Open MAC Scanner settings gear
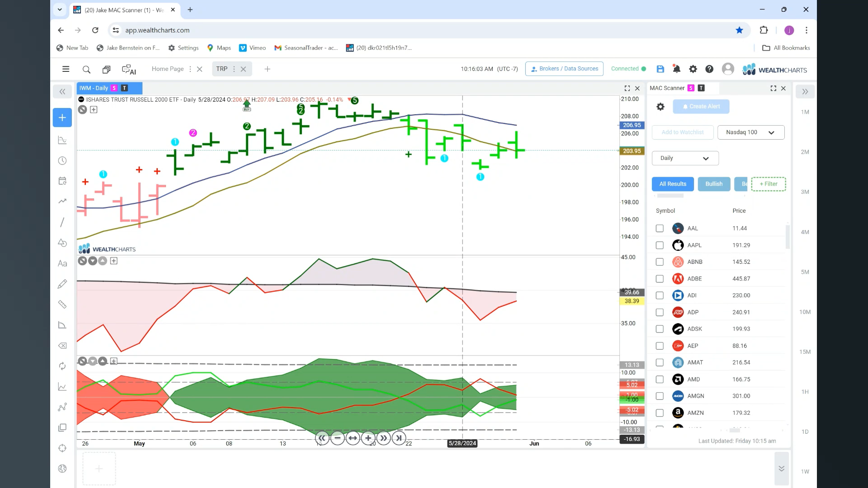Screen dimensions: 868x488 [x=660, y=107]
